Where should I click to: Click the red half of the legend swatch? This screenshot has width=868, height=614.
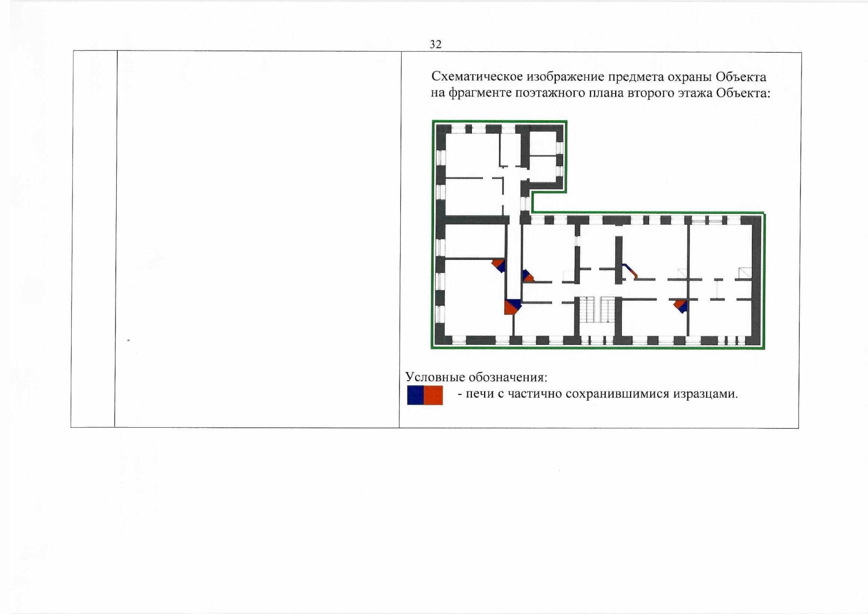click(433, 396)
